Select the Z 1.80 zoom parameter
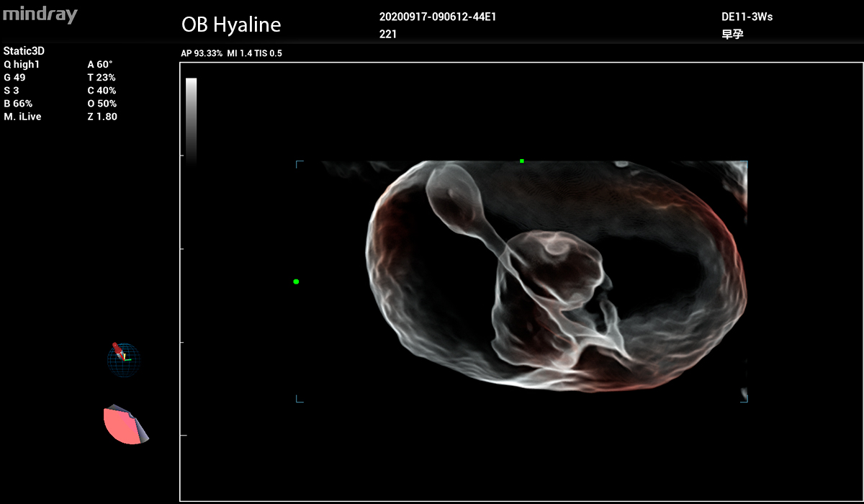The height and width of the screenshot is (504, 864). point(102,117)
